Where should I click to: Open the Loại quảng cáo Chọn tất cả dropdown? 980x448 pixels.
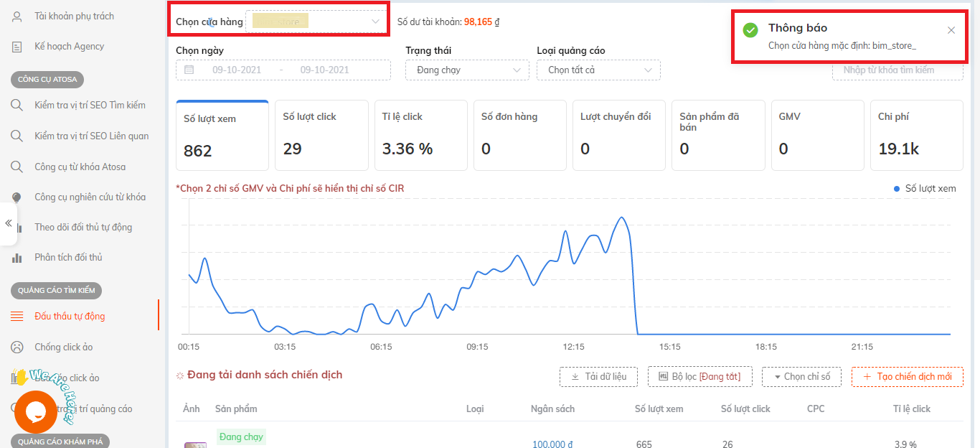point(598,70)
